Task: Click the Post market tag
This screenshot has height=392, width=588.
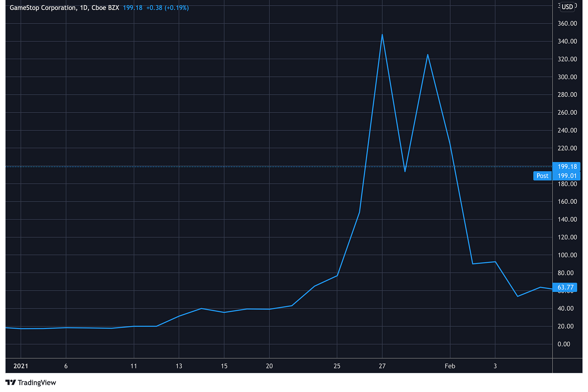Action: [x=542, y=176]
